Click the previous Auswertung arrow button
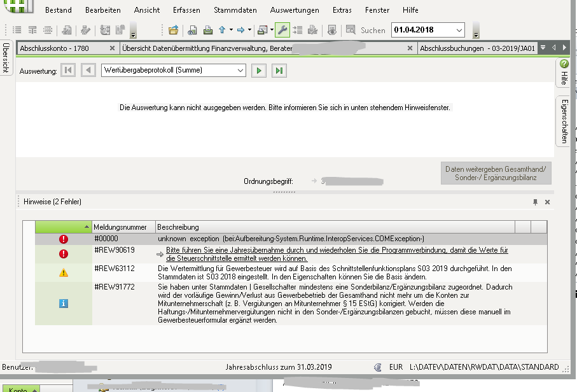The image size is (577, 392). 88,71
